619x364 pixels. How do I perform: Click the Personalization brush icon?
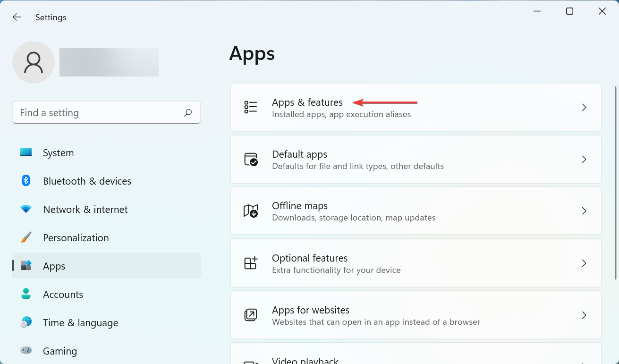click(25, 237)
